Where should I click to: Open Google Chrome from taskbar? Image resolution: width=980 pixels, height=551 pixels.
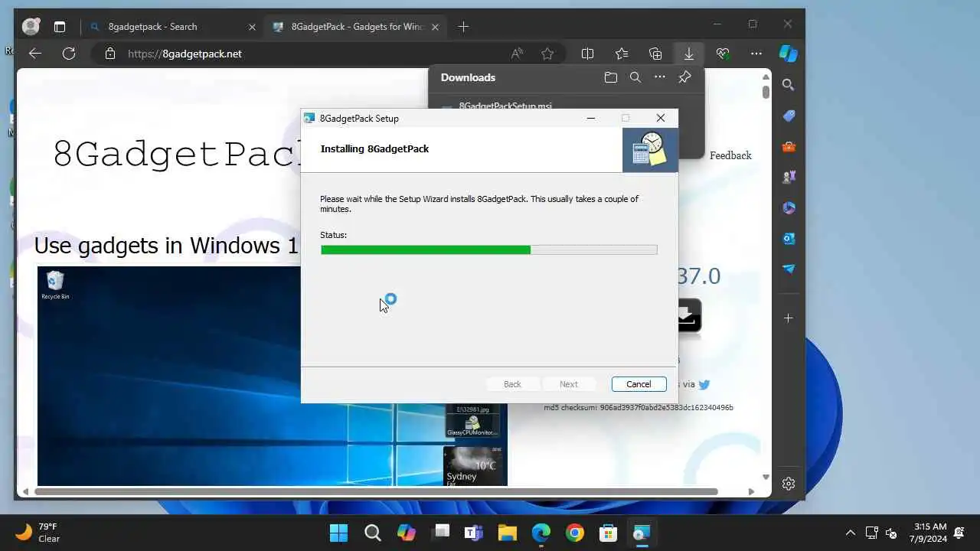(575, 533)
